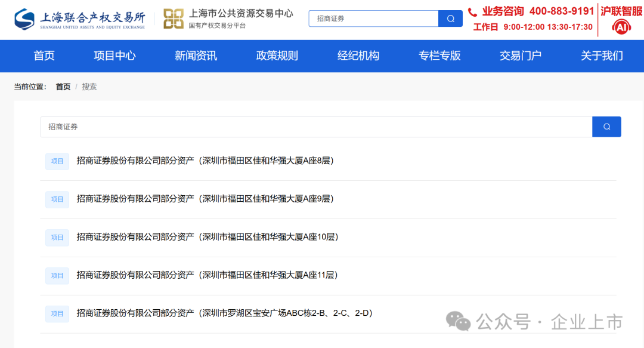Click the 沪联智服 label

pos(622,11)
